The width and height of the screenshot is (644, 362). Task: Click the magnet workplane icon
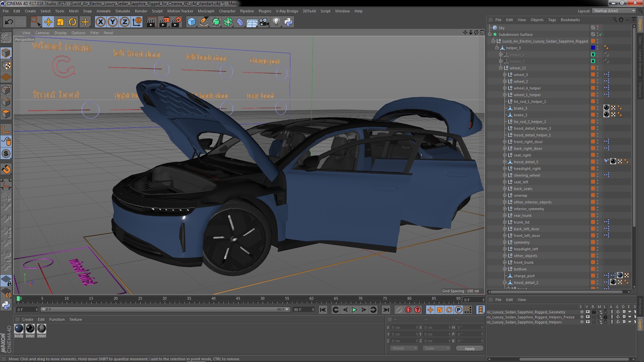pos(6,169)
